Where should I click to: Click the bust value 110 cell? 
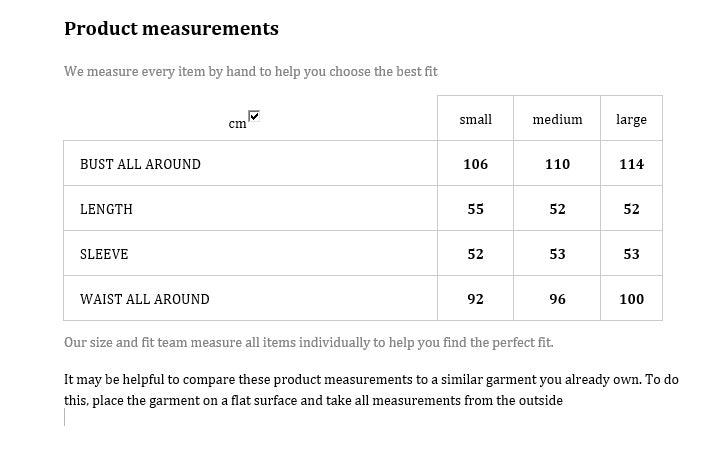(x=557, y=164)
